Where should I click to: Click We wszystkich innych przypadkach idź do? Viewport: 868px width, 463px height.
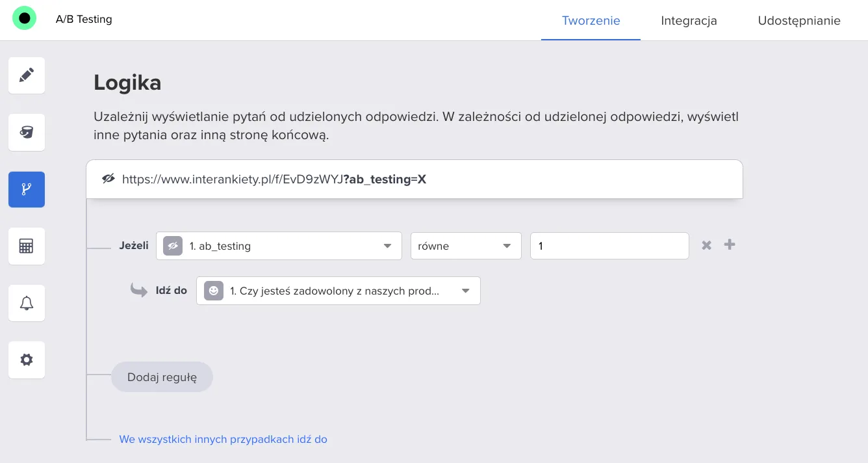pos(223,440)
